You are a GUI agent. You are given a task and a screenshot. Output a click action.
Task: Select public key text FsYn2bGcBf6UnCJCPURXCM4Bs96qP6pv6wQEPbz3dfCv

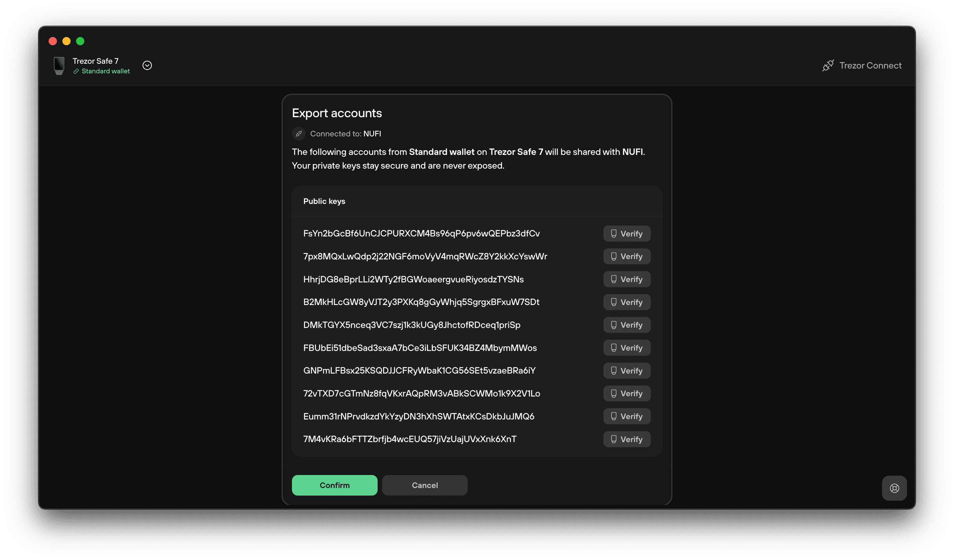pos(421,234)
